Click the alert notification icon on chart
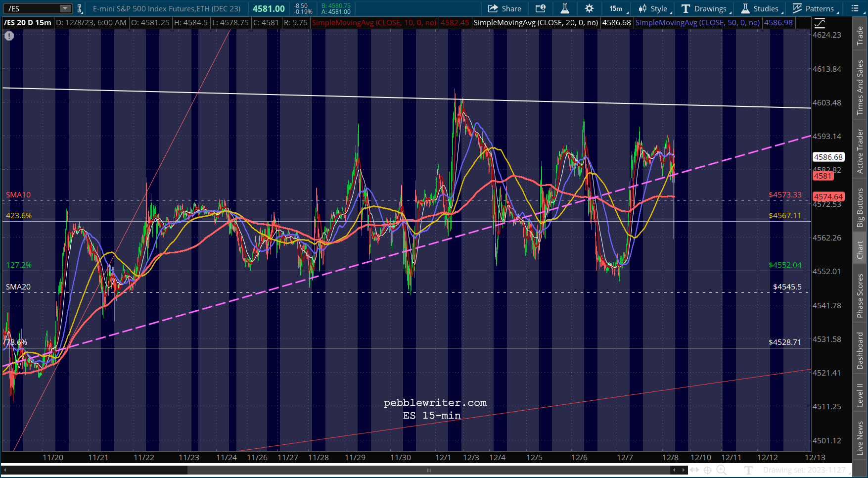 [x=9, y=36]
